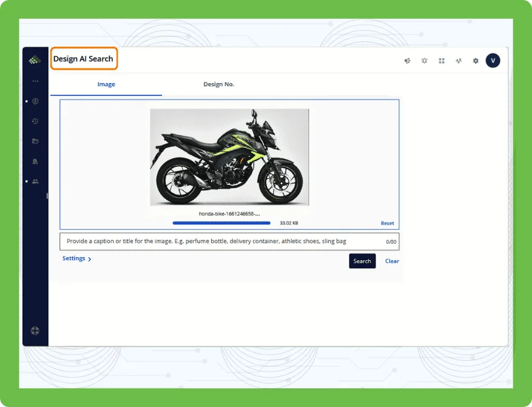Open the folder icon in the sidebar

(x=35, y=141)
